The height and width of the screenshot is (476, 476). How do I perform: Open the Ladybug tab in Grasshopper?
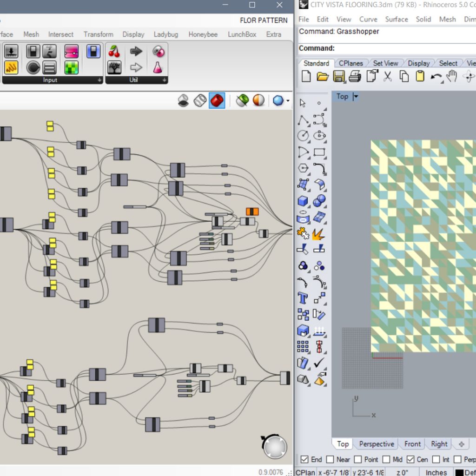point(166,34)
